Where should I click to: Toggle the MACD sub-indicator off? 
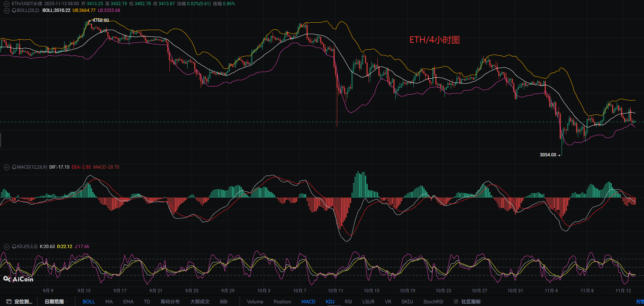coord(308,302)
